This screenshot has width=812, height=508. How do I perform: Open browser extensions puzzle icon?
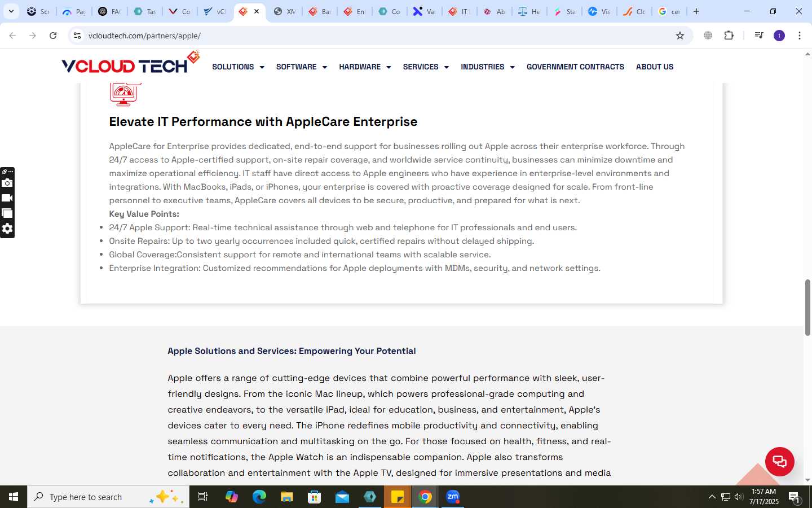(x=729, y=36)
